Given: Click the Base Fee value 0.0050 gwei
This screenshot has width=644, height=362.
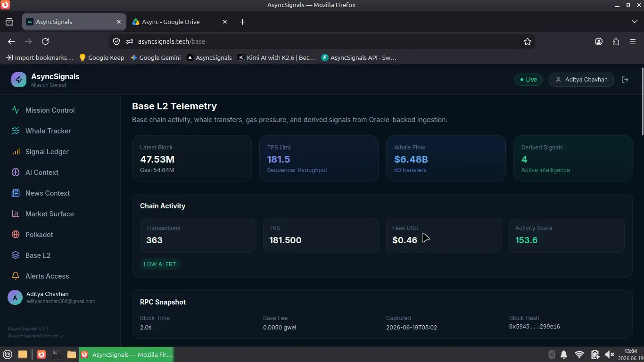Looking at the screenshot, I should [280, 327].
